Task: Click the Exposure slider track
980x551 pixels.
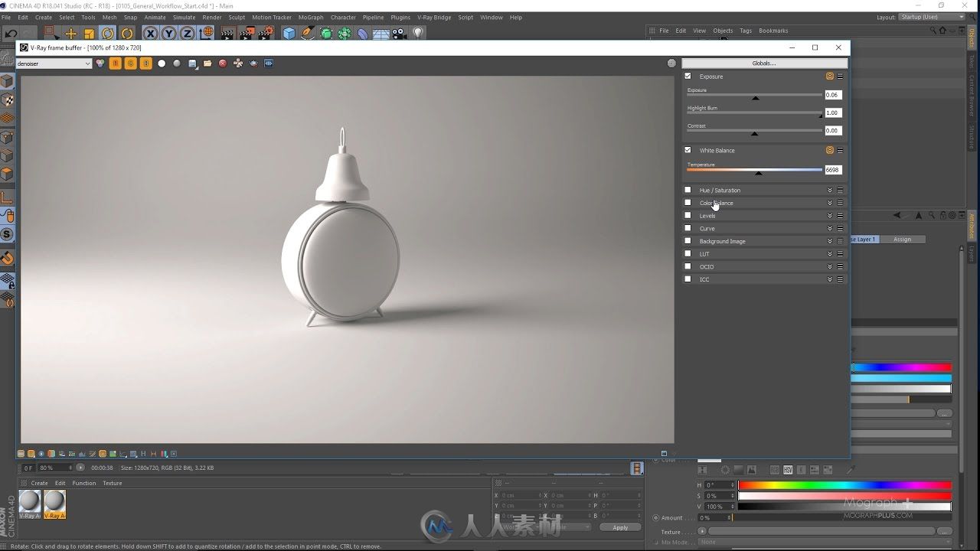Action: point(754,96)
